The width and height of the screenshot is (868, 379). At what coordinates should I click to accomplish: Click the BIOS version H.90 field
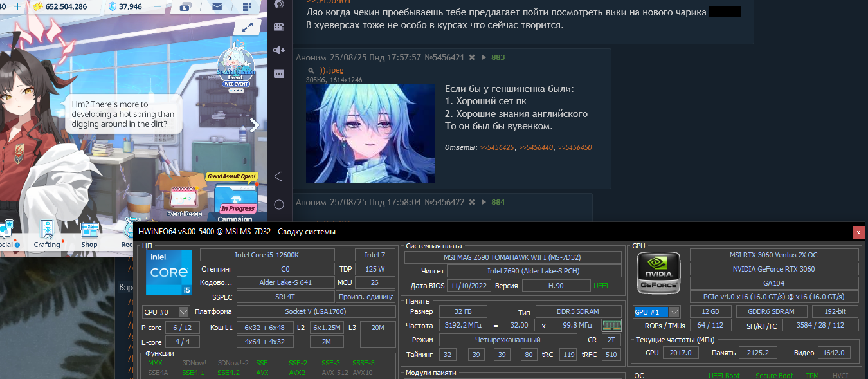tap(556, 286)
